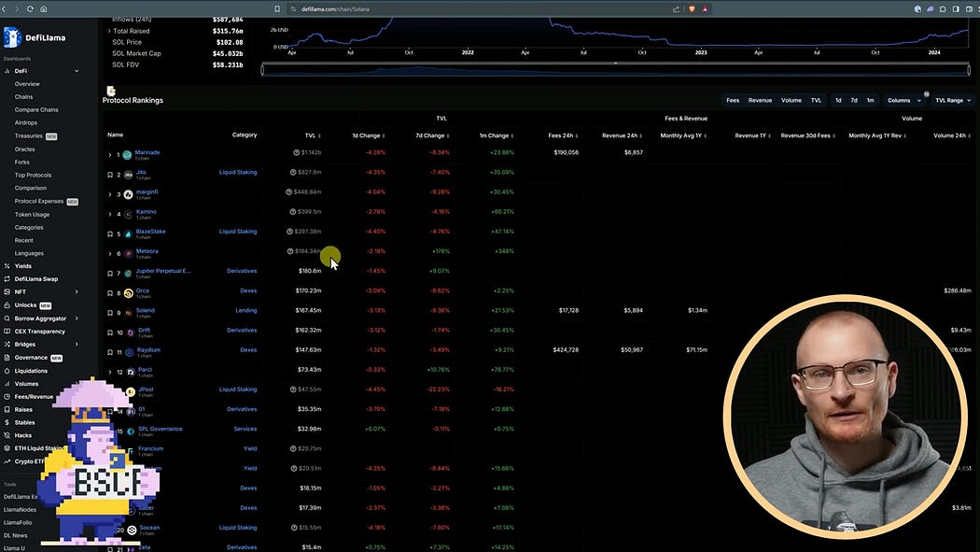The height and width of the screenshot is (552, 980).
Task: Click Jito TVL info icon
Action: pyautogui.click(x=293, y=172)
